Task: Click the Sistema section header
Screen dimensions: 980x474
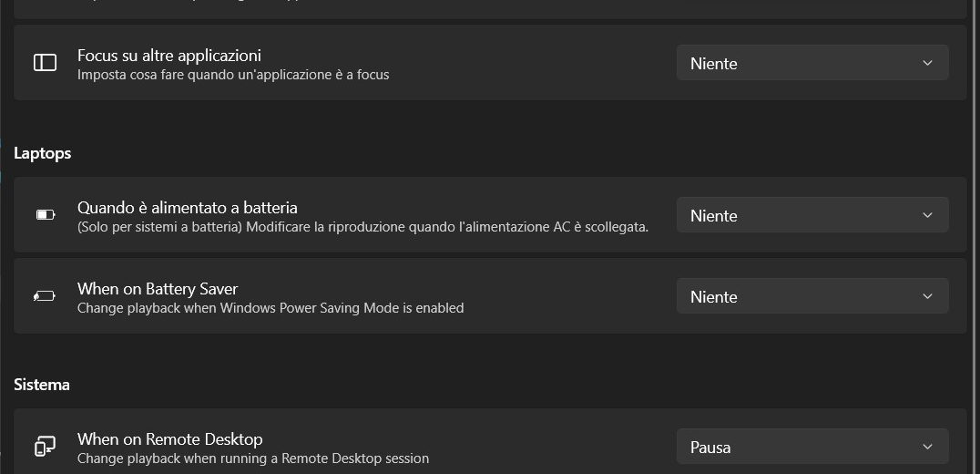Action: coord(42,385)
